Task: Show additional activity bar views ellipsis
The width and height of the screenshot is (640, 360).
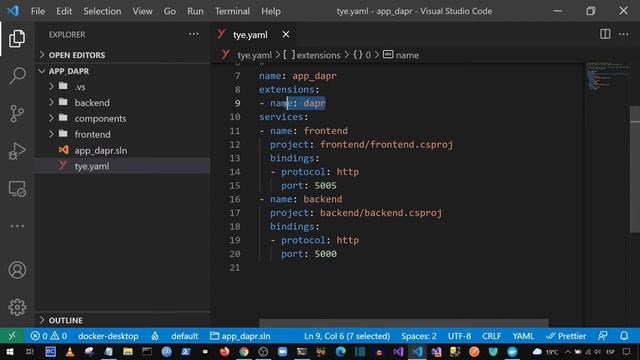Action: coord(17,226)
